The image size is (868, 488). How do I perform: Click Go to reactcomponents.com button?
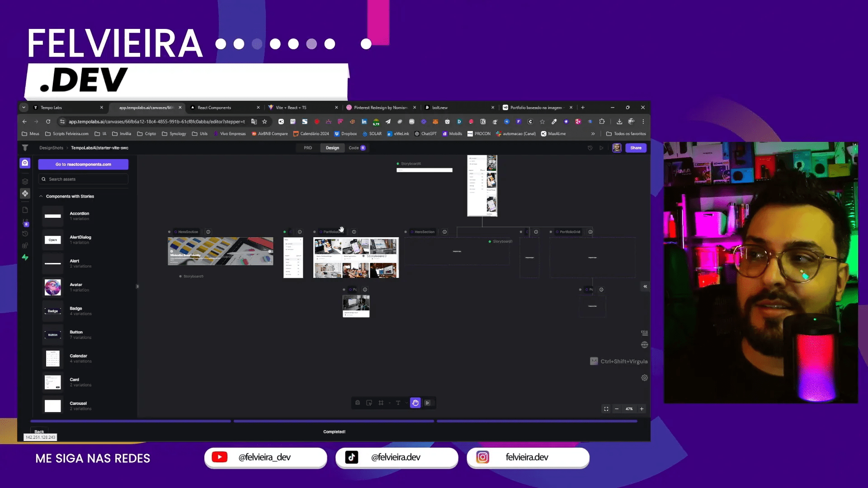pos(83,164)
